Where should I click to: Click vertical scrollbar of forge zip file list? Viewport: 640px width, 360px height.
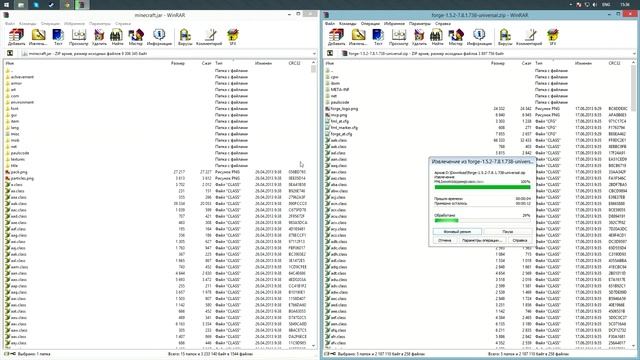click(x=633, y=204)
